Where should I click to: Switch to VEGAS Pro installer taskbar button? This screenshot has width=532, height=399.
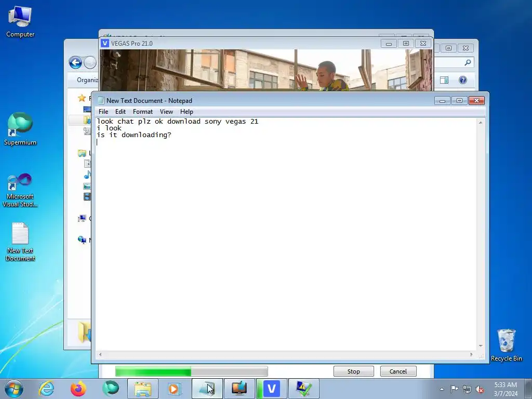(271, 389)
